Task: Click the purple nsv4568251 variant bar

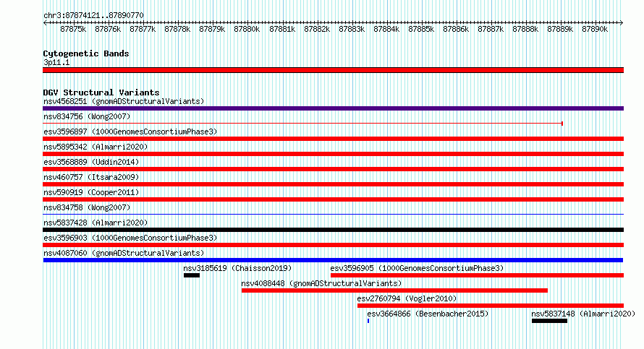Action: pyautogui.click(x=333, y=108)
